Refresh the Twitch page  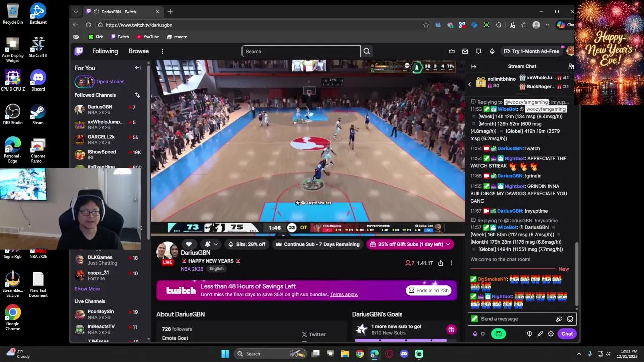point(88,25)
